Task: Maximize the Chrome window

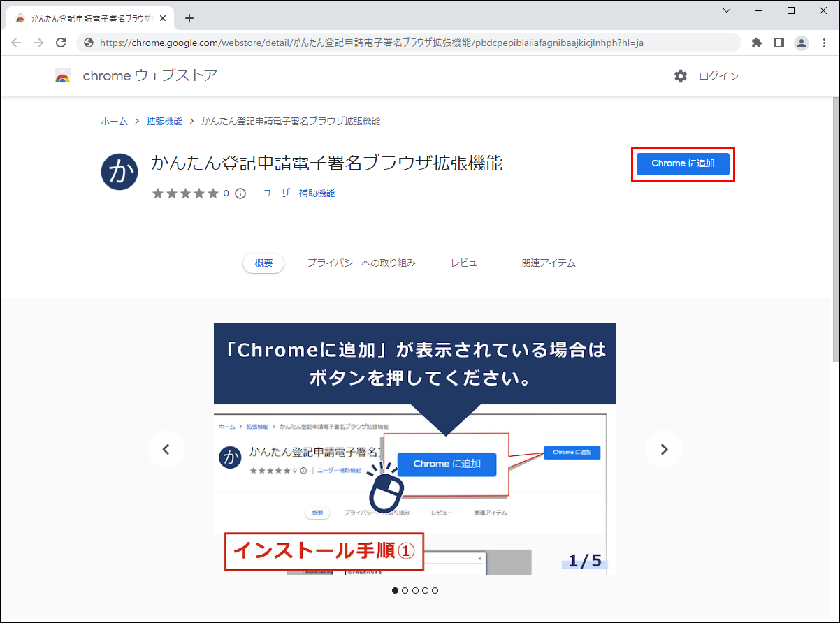Action: click(791, 10)
